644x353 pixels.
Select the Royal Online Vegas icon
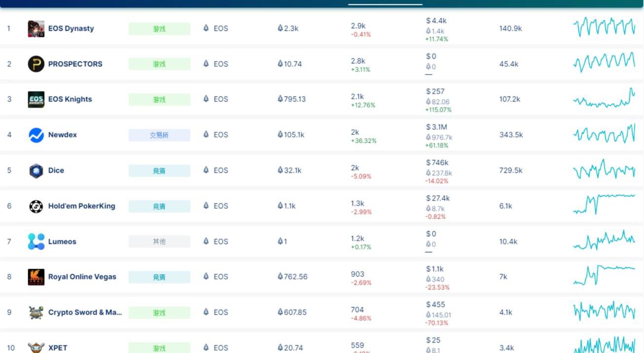coord(36,277)
